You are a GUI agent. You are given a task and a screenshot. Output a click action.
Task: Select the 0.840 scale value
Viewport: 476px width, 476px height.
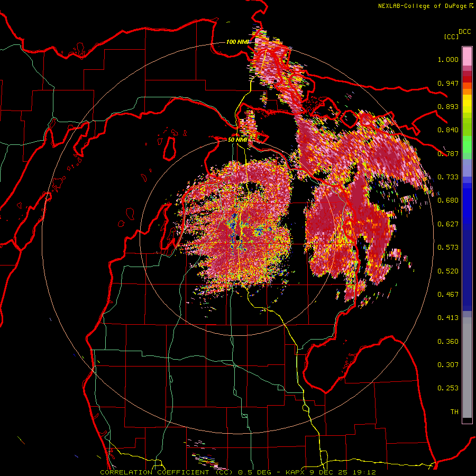click(448, 130)
